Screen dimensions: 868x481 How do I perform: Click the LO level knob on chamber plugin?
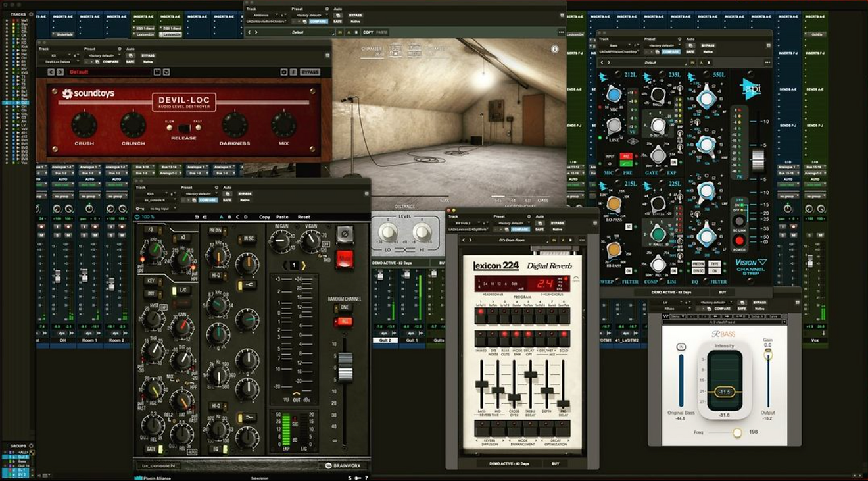tap(389, 230)
